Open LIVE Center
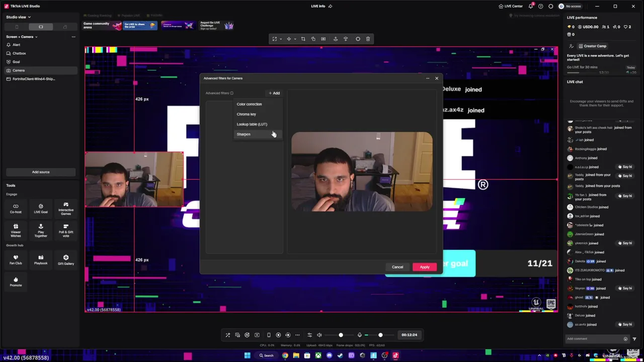 [x=511, y=6]
